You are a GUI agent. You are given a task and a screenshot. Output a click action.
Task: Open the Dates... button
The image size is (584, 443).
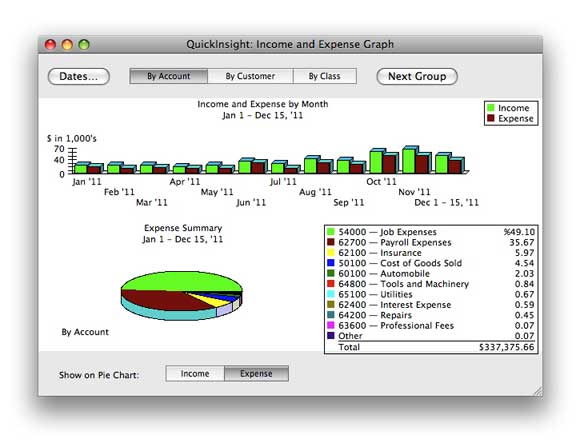point(79,76)
